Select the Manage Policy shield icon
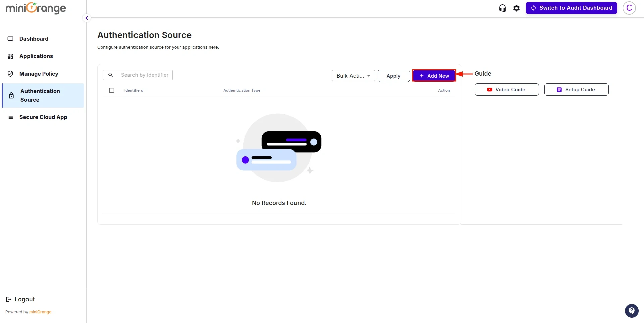644x323 pixels. point(10,74)
